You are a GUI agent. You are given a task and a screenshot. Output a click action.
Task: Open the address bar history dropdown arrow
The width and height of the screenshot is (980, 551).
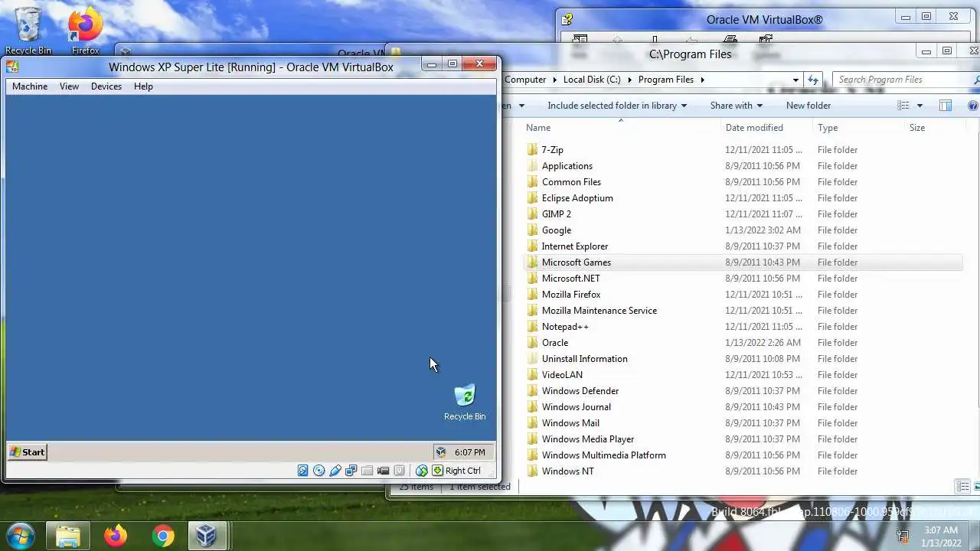coord(795,80)
